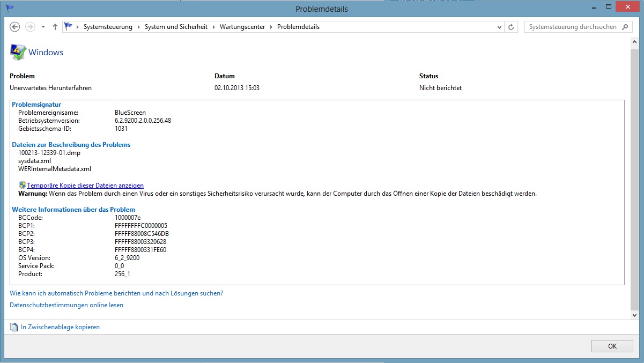Viewport: 644px width, 363px height.
Task: Click Product value 256_1
Action: click(122, 274)
